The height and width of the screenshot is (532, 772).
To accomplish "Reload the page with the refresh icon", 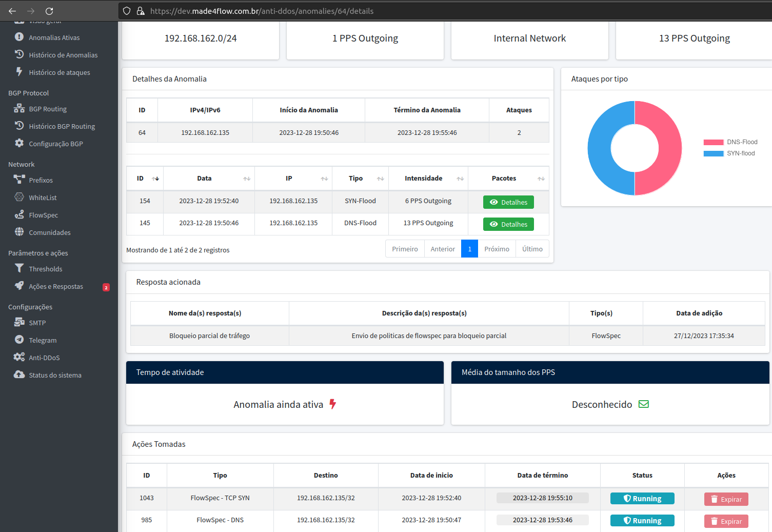I will tap(49, 11).
